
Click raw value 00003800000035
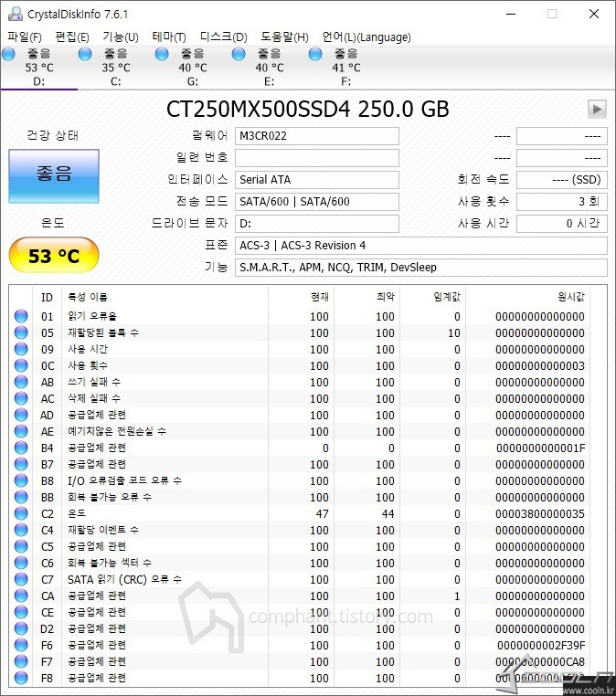click(540, 513)
